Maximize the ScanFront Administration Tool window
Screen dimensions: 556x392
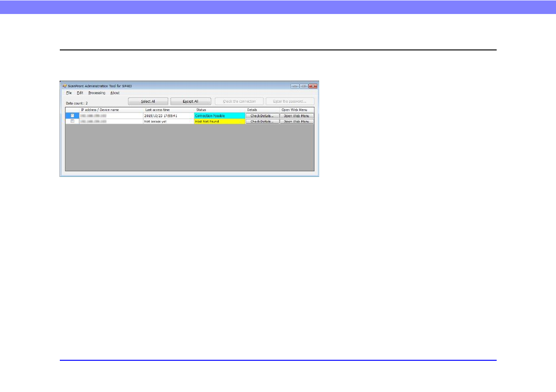pyautogui.click(x=304, y=86)
